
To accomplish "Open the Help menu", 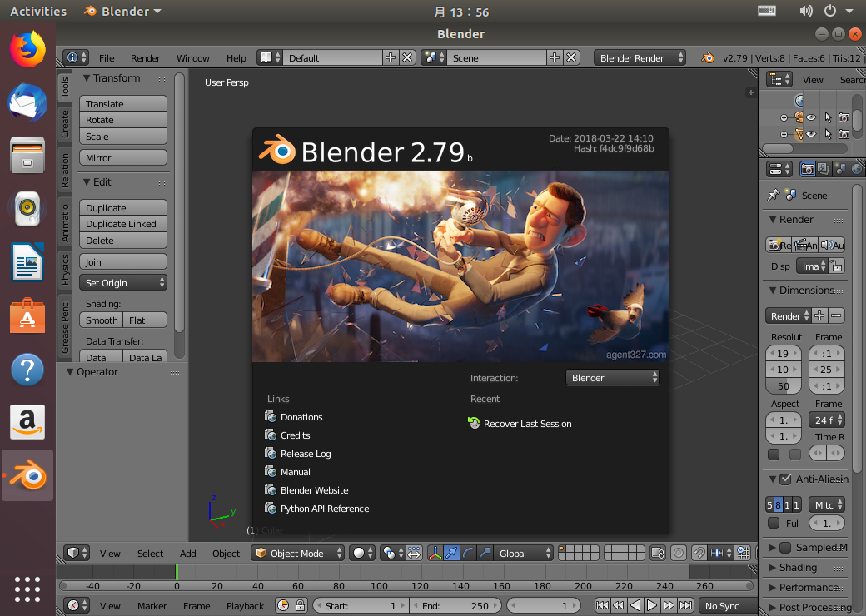I will click(x=236, y=58).
